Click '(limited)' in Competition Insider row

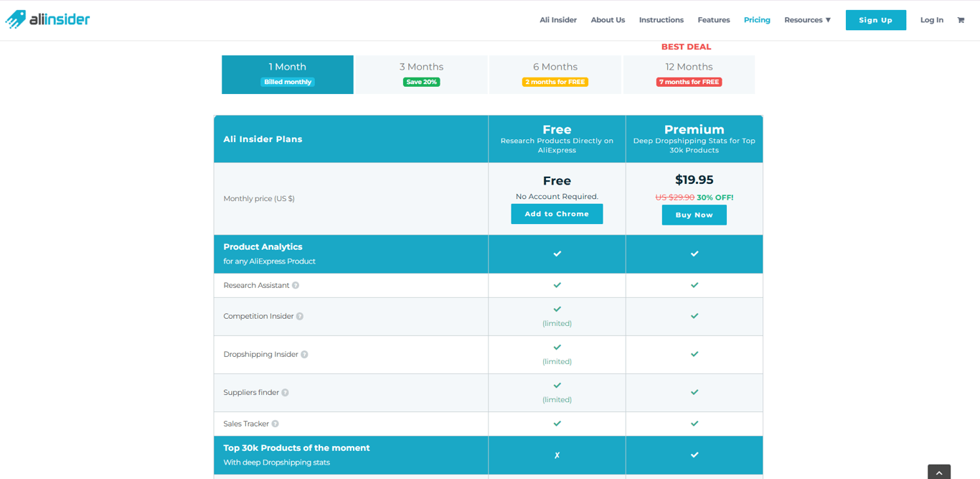coord(557,324)
